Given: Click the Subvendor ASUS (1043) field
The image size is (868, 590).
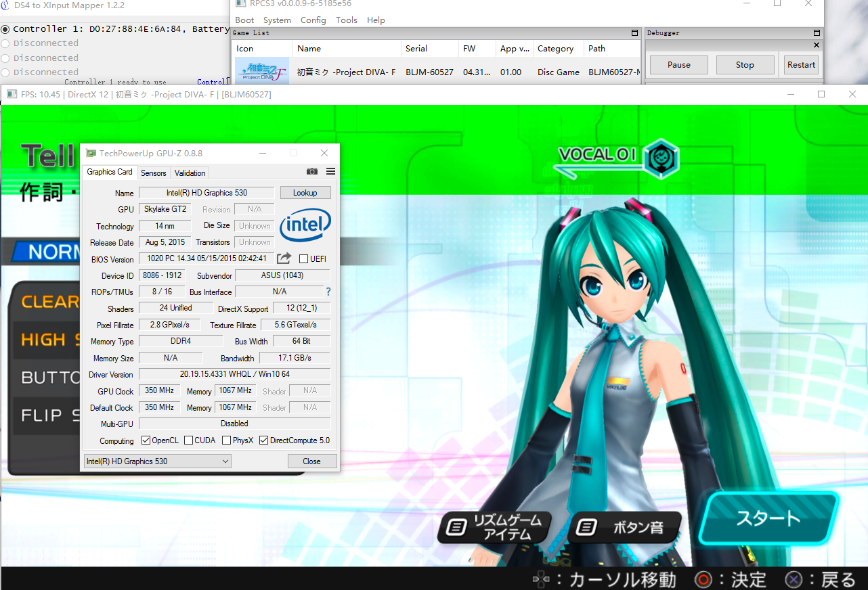Looking at the screenshot, I should pos(282,275).
